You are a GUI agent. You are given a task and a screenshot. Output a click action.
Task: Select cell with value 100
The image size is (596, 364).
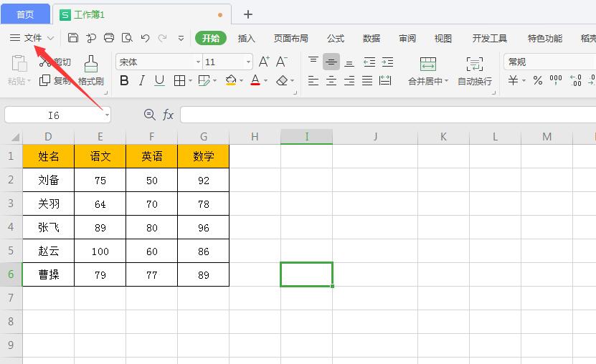tap(100, 251)
